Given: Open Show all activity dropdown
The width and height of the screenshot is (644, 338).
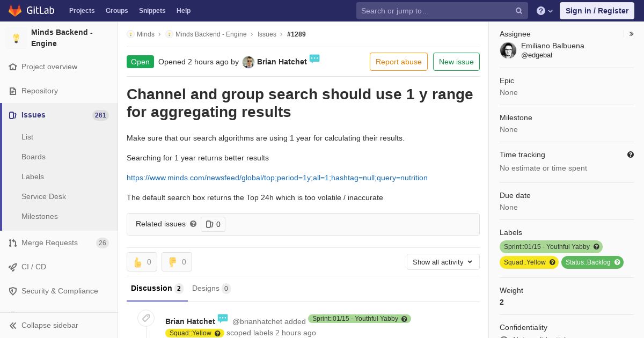Looking at the screenshot, I should [x=443, y=262].
